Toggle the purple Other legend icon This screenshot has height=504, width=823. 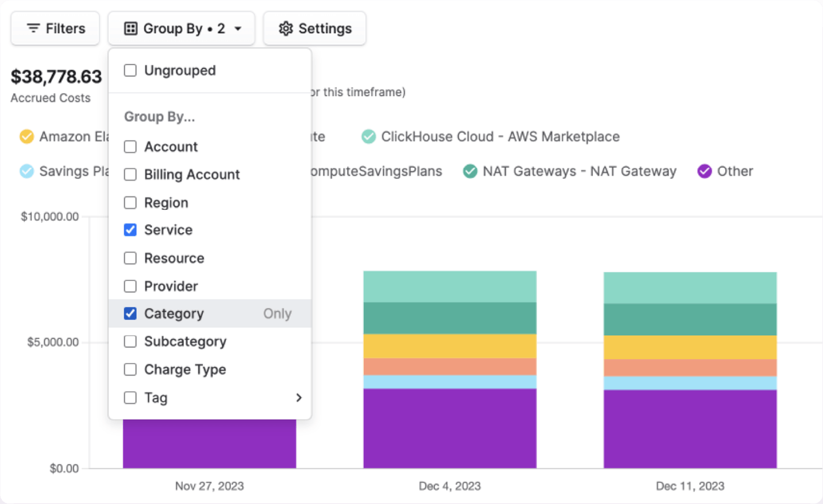click(704, 171)
